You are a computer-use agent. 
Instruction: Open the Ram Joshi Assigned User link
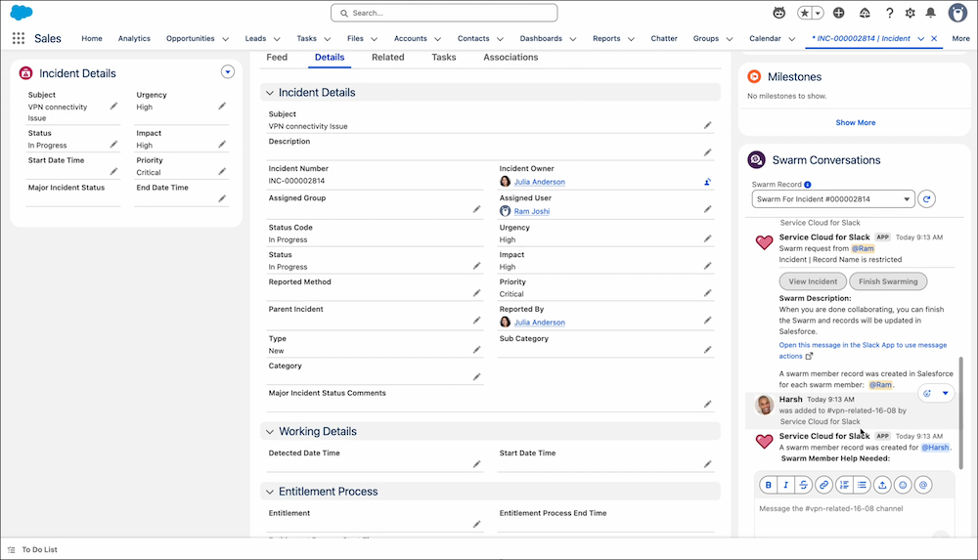(x=532, y=211)
